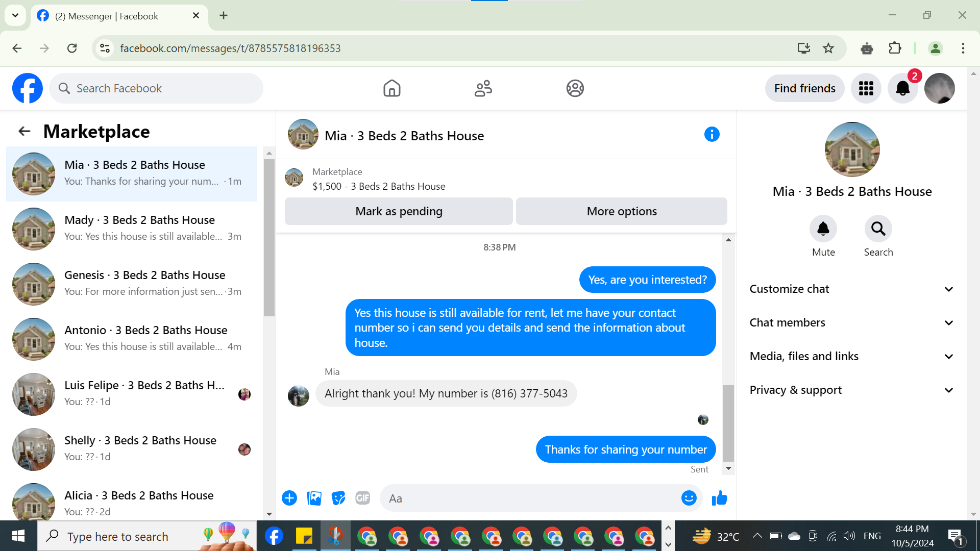Expand Privacy & support section

point(851,390)
